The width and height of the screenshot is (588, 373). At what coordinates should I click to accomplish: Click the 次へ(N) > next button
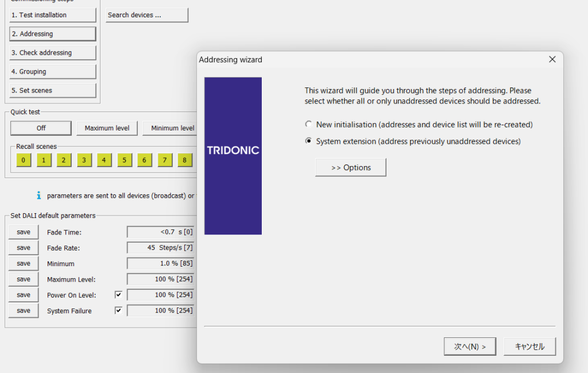click(x=470, y=347)
